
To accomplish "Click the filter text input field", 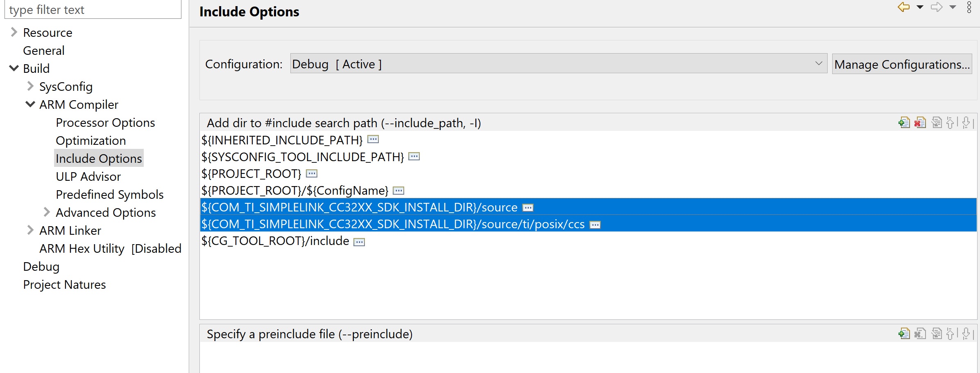I will [x=93, y=9].
